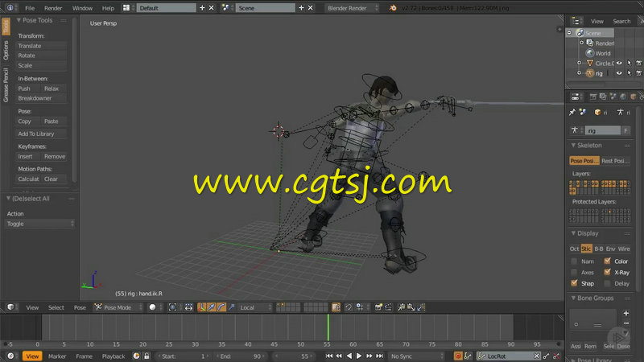Open the Object properties cube tab icon

point(634,97)
